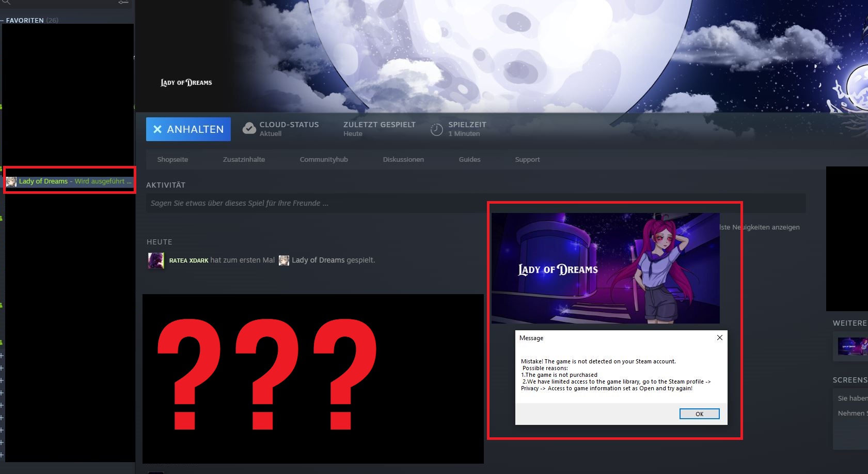
Task: Click the Lady of Dreams link in the activity entry
Action: pyautogui.click(x=318, y=260)
